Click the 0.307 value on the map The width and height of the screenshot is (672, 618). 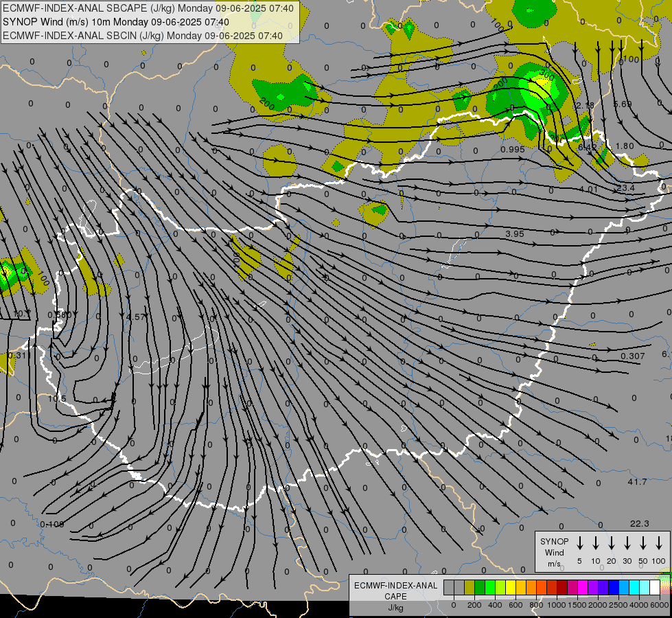point(633,356)
